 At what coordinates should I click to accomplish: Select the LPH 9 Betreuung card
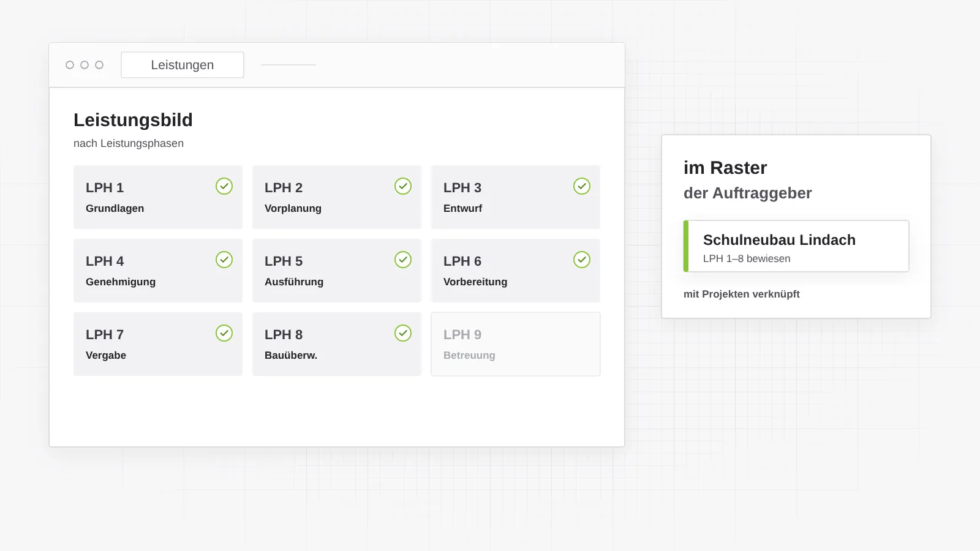tap(516, 344)
